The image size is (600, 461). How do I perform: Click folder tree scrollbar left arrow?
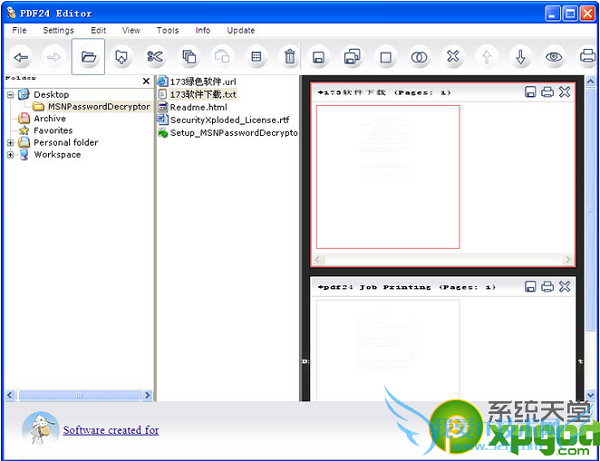10,395
